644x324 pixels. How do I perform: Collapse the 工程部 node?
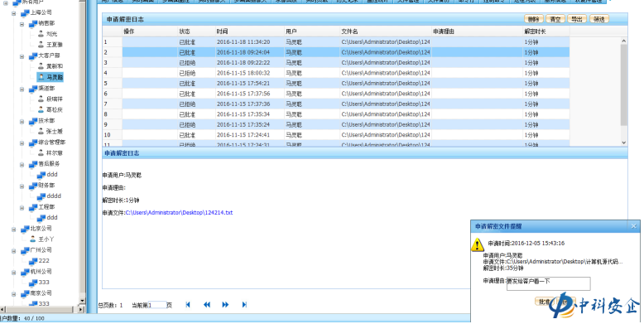[x=22, y=207]
